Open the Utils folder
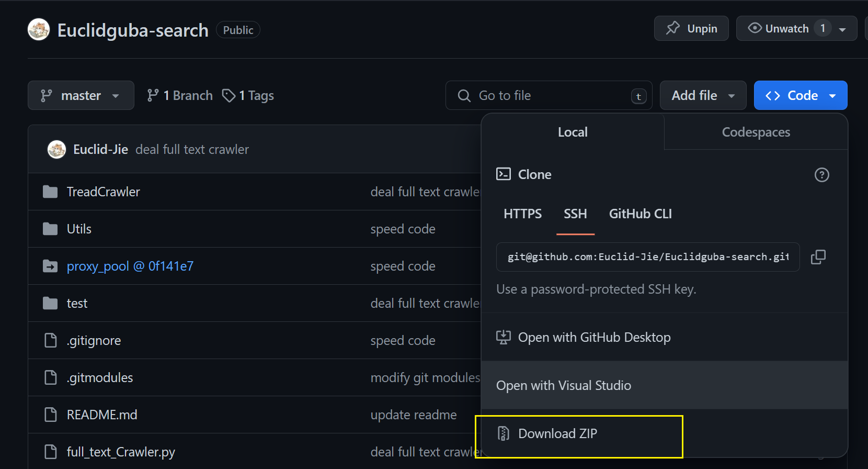 pos(79,229)
